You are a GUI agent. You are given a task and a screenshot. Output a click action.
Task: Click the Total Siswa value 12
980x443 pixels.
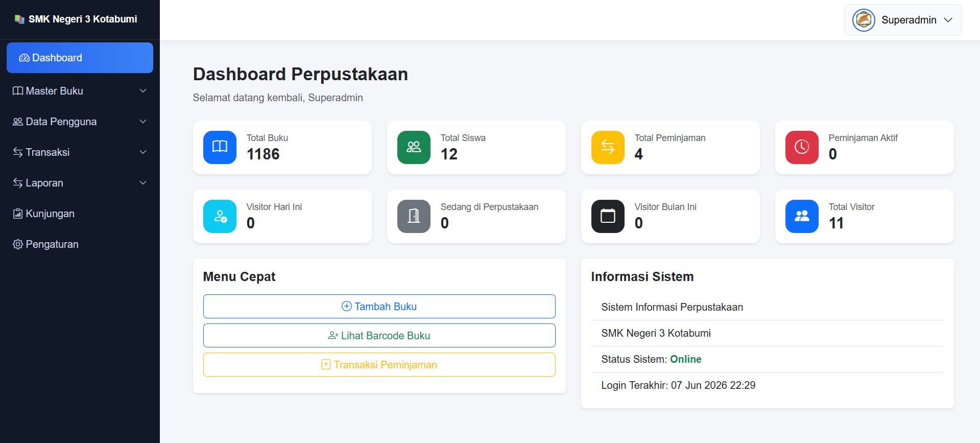tap(449, 154)
